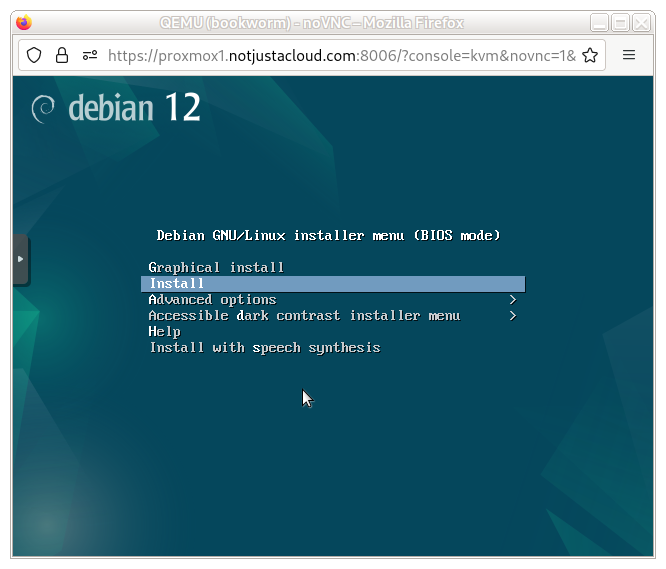Expand the dark contrast installer menu chevron
This screenshot has width=666, height=569.
coord(513,316)
